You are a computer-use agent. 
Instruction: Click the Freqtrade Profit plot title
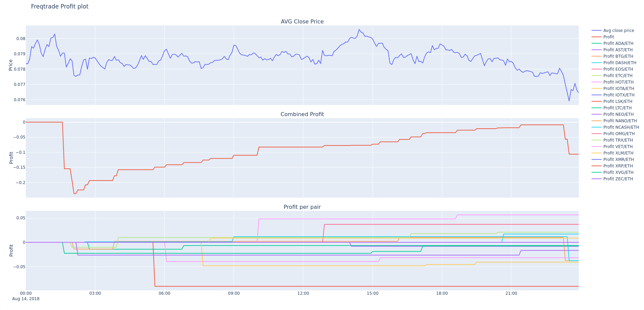coord(60,6)
